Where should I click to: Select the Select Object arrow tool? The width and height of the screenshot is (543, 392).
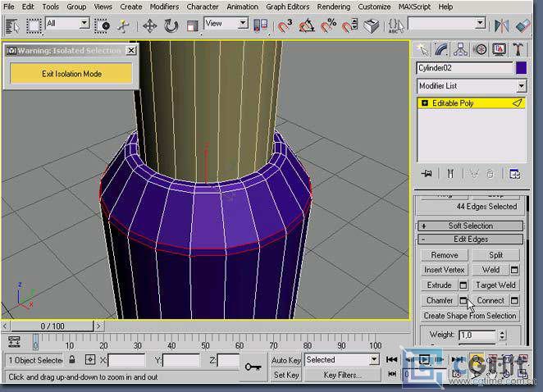click(12, 26)
